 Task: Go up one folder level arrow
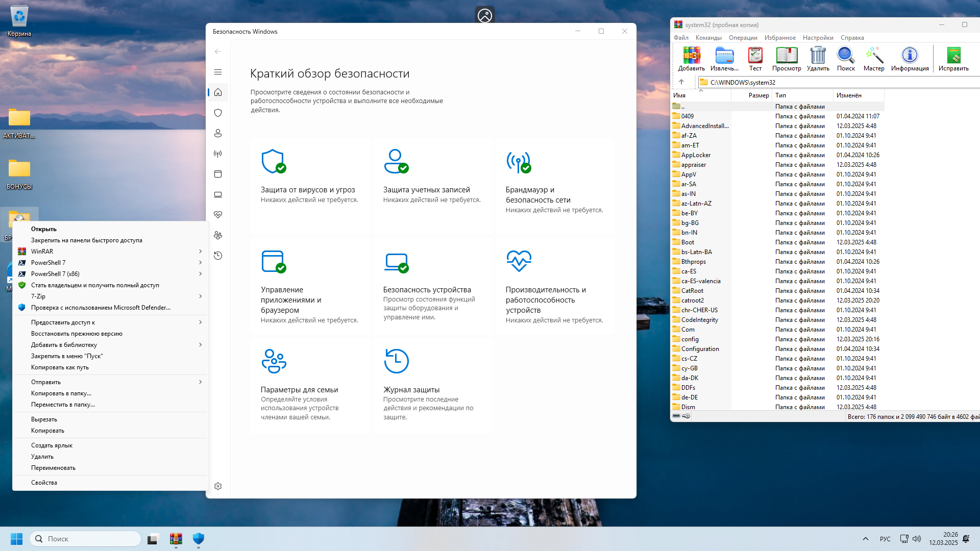point(681,82)
